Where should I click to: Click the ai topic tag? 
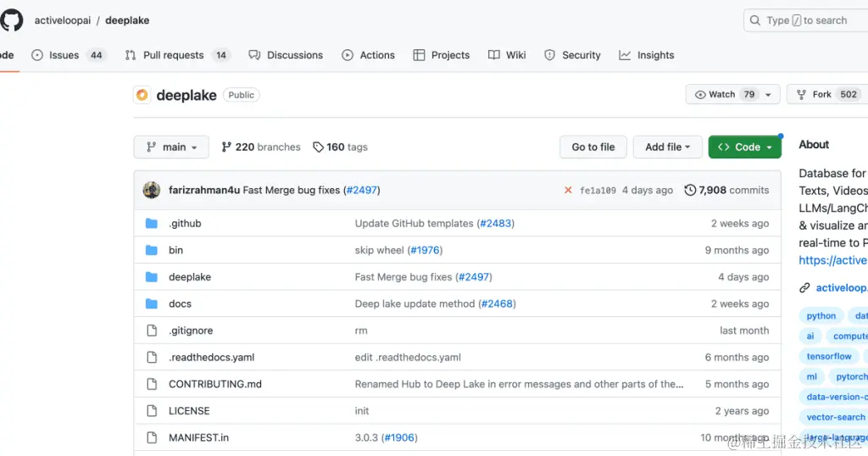point(810,336)
